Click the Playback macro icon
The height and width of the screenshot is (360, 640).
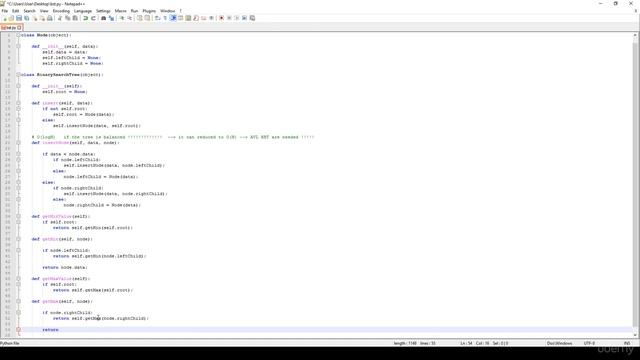coord(237,18)
